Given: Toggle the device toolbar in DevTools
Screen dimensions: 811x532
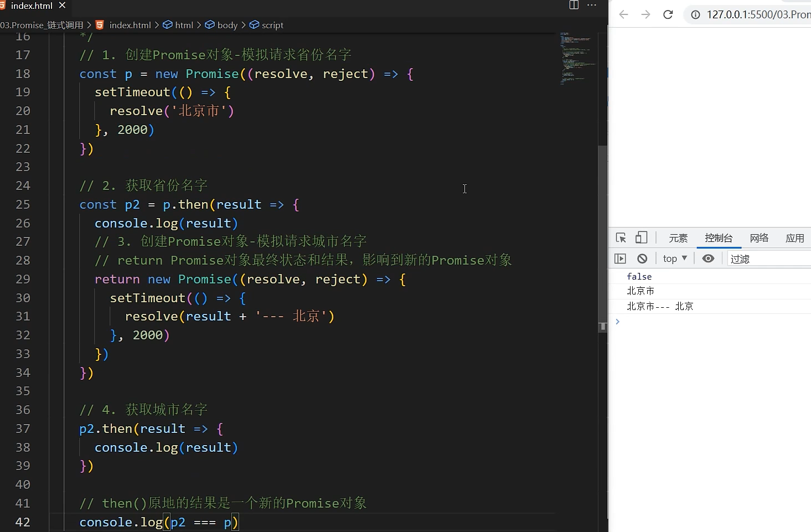Looking at the screenshot, I should (641, 237).
